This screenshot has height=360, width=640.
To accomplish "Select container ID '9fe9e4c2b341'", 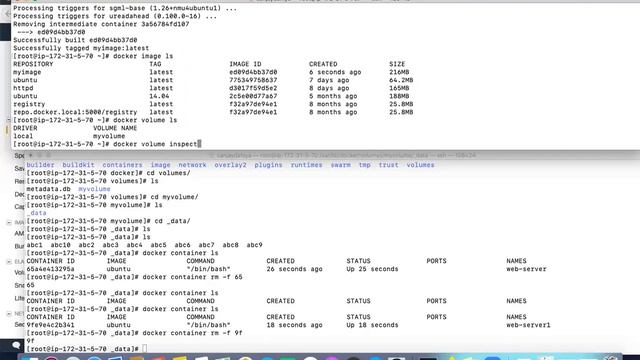I will (x=51, y=325).
